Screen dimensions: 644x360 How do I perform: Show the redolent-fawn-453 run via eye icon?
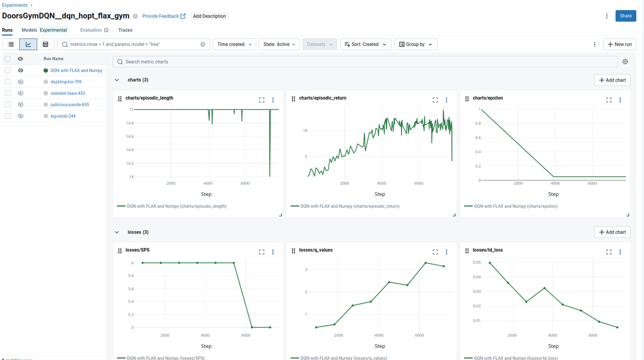tap(21, 93)
